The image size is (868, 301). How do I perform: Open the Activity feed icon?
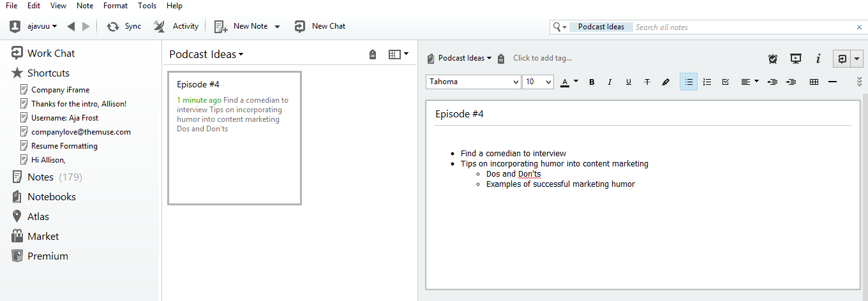click(x=160, y=26)
